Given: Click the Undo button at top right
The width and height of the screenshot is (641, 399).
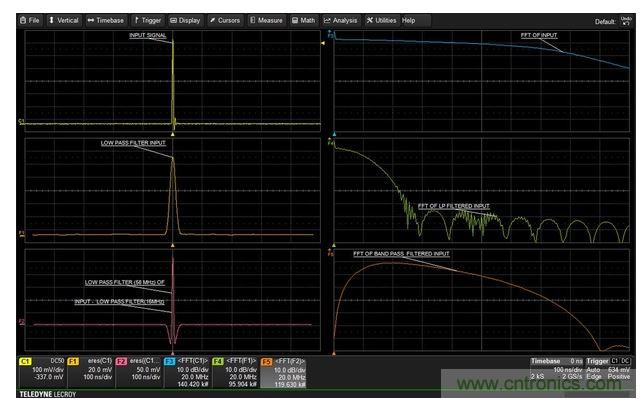Looking at the screenshot, I should 626,21.
